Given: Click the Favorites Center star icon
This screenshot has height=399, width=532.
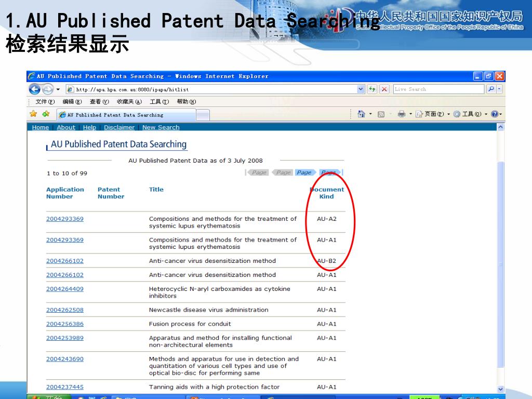Looking at the screenshot, I should click(33, 114).
